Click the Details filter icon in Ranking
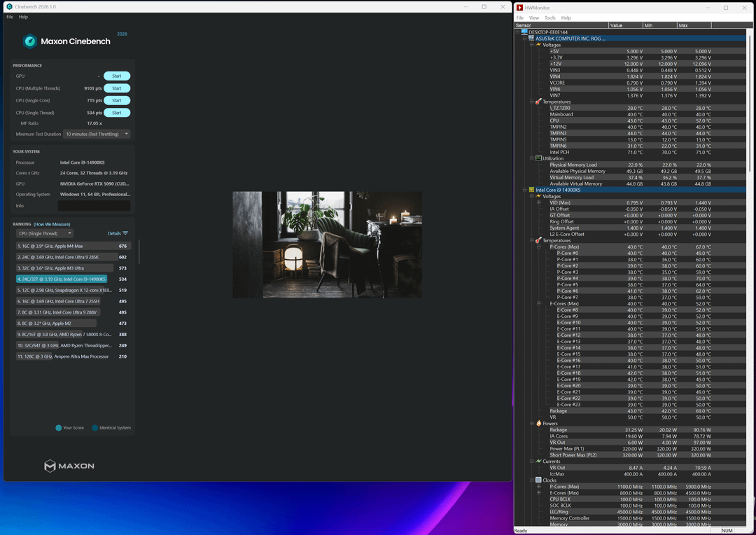Screen dimensions: 756x535 (x=125, y=233)
